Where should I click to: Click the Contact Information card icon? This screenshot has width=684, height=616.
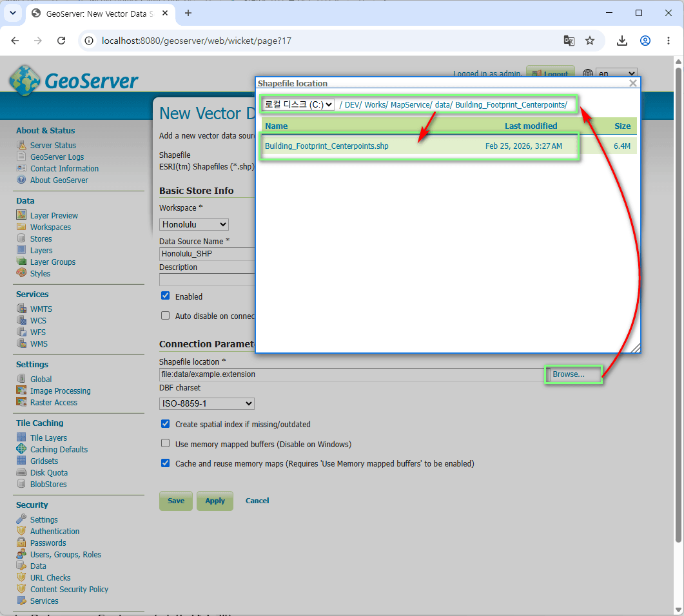pyautogui.click(x=21, y=168)
